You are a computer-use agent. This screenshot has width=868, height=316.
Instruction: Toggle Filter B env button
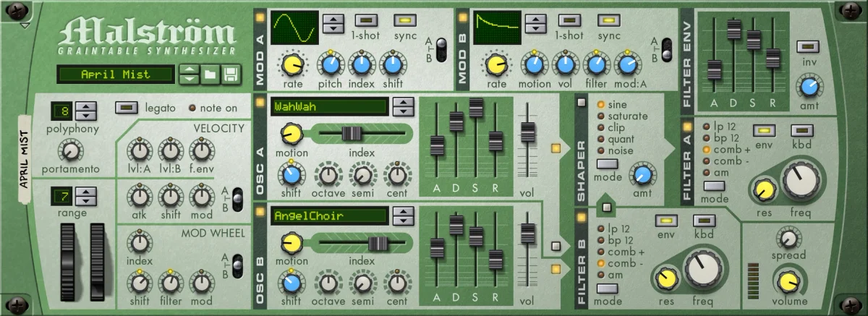[665, 220]
